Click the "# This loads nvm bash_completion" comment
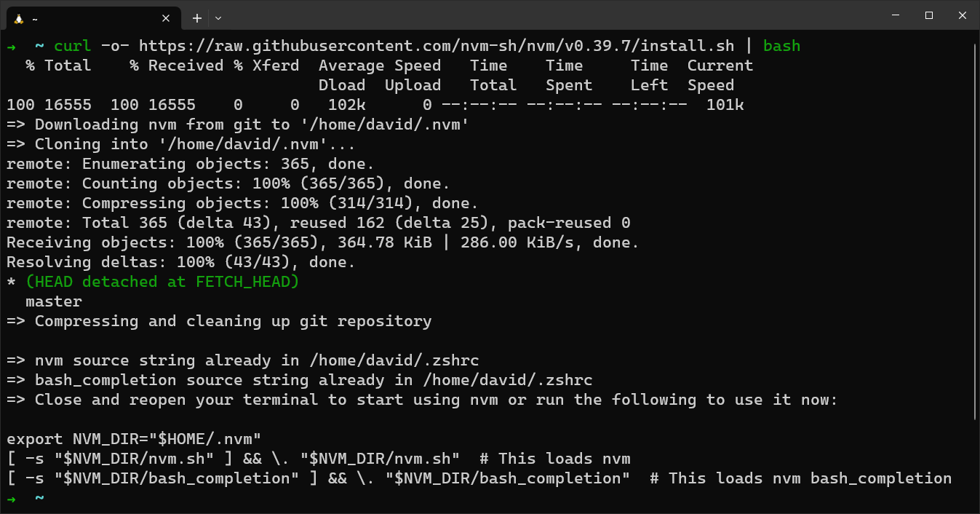Viewport: 980px width, 514px height. click(800, 478)
